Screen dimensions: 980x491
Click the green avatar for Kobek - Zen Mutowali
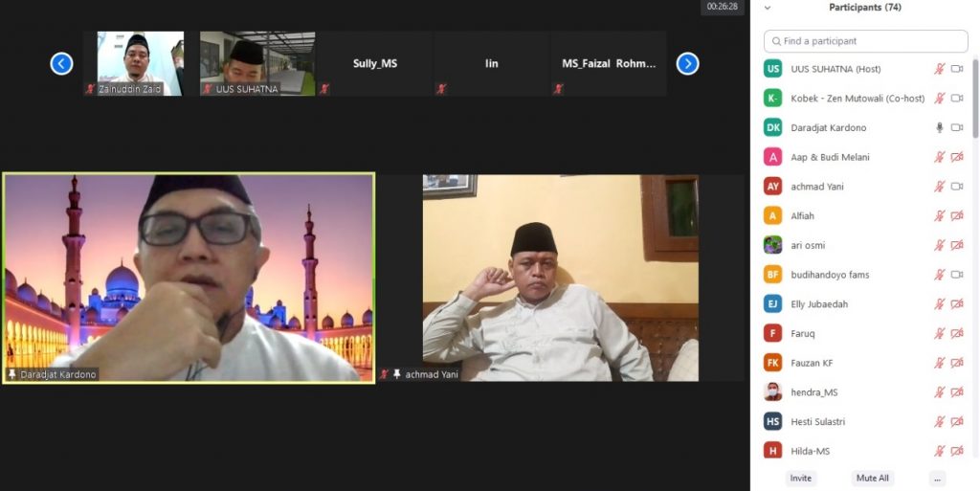772,98
